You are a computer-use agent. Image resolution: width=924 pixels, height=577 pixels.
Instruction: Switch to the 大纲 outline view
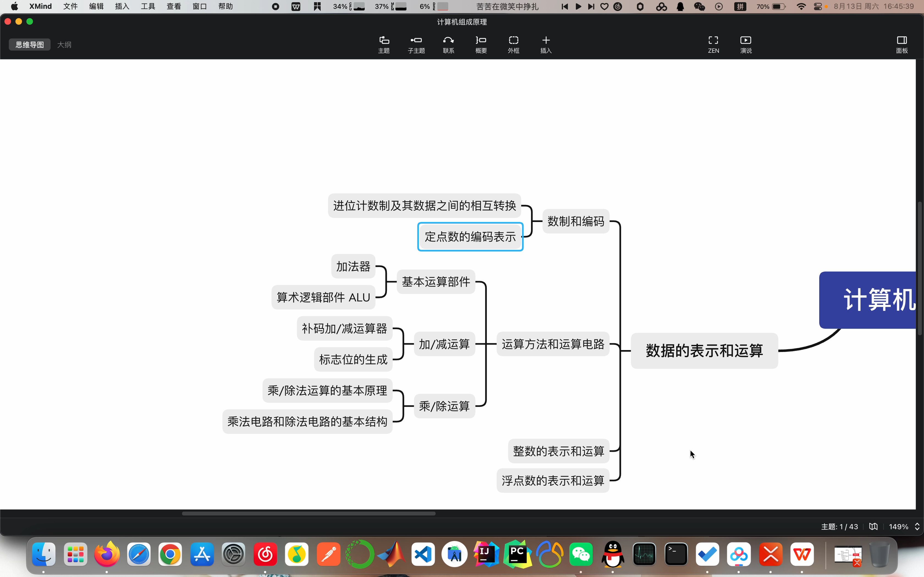pos(64,45)
